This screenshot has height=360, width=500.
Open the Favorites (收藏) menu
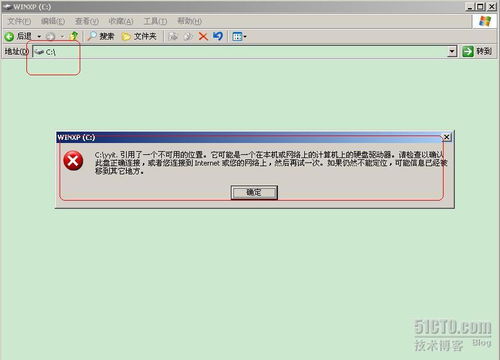[x=121, y=21]
